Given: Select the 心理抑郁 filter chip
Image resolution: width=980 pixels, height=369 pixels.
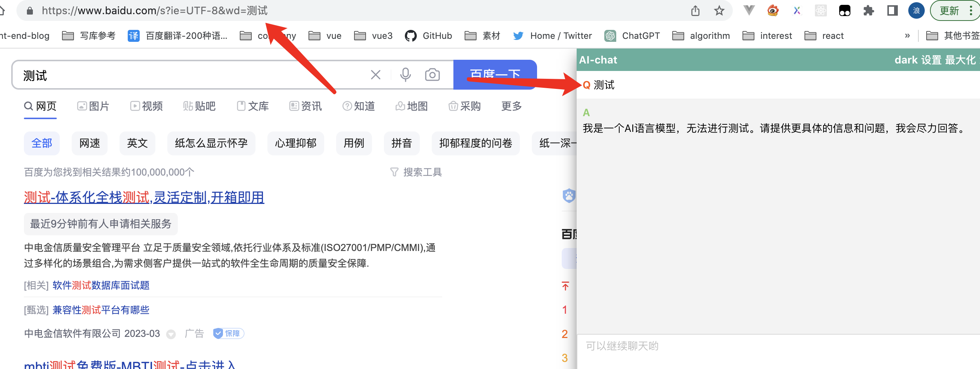Looking at the screenshot, I should pyautogui.click(x=295, y=143).
